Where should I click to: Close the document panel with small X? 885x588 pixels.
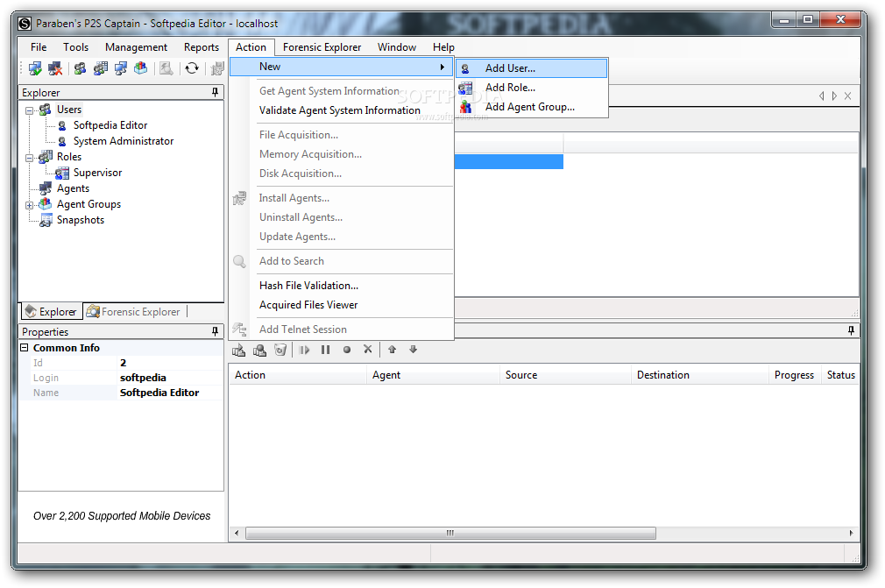[847, 96]
